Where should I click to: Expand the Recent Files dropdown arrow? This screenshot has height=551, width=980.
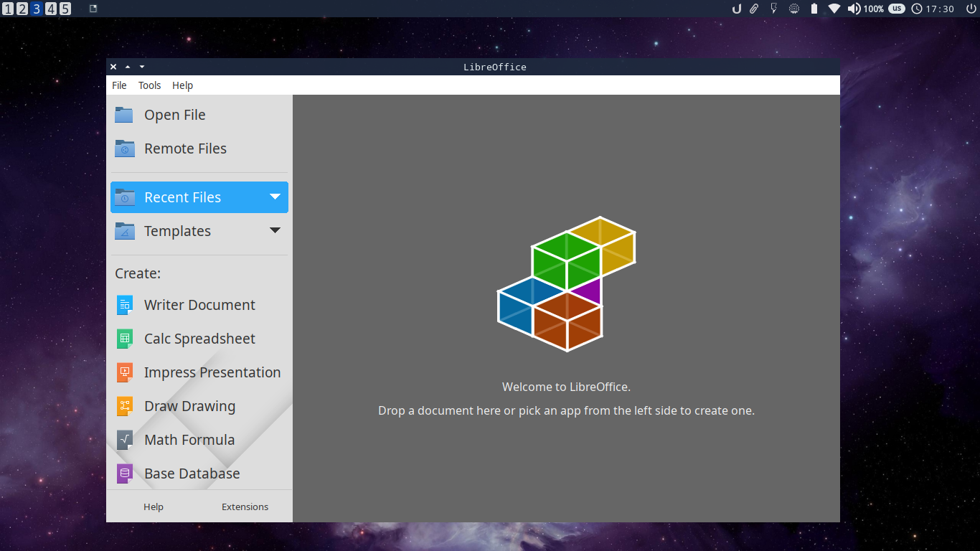click(275, 197)
